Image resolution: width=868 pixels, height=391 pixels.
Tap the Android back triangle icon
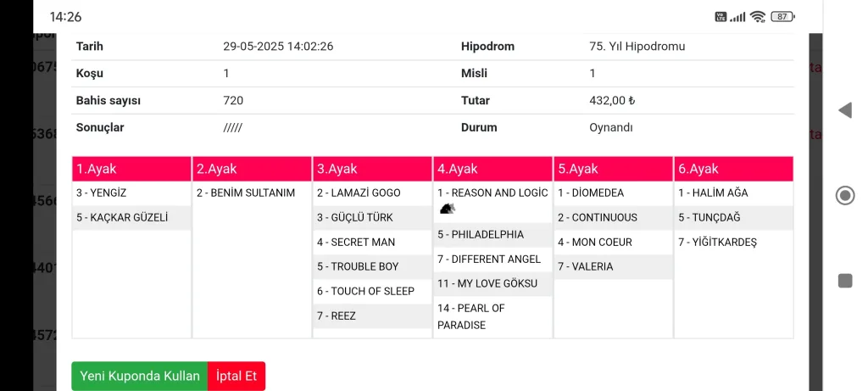(844, 110)
